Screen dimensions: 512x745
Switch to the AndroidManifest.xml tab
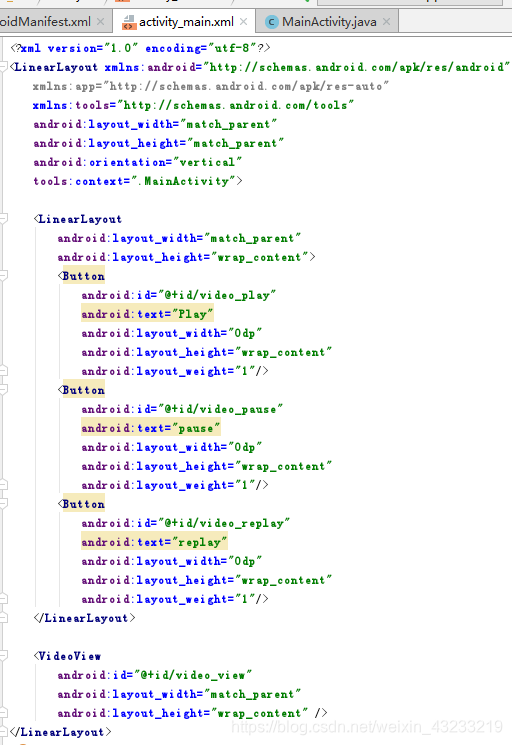[x=45, y=22]
